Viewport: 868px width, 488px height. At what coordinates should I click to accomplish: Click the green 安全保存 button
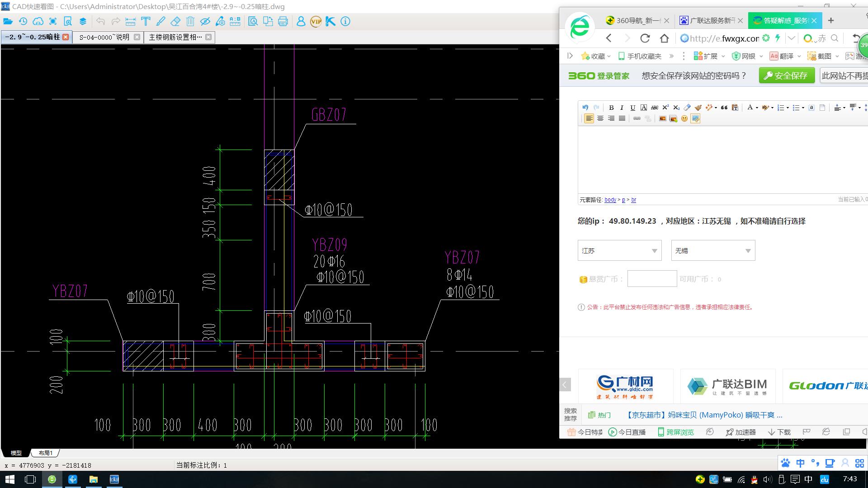787,75
